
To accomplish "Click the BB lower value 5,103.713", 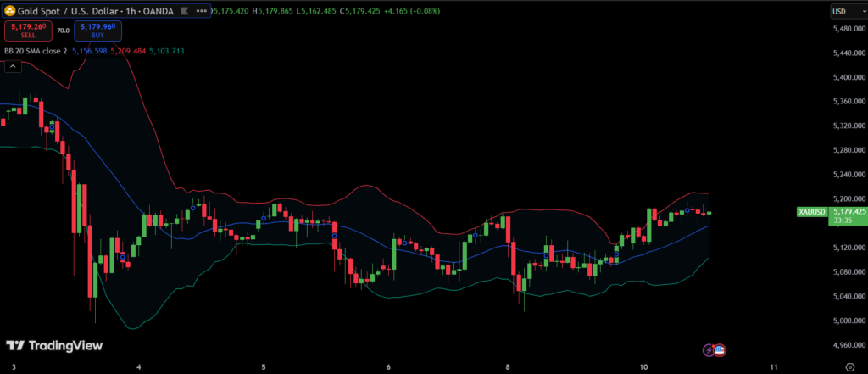I will (167, 51).
